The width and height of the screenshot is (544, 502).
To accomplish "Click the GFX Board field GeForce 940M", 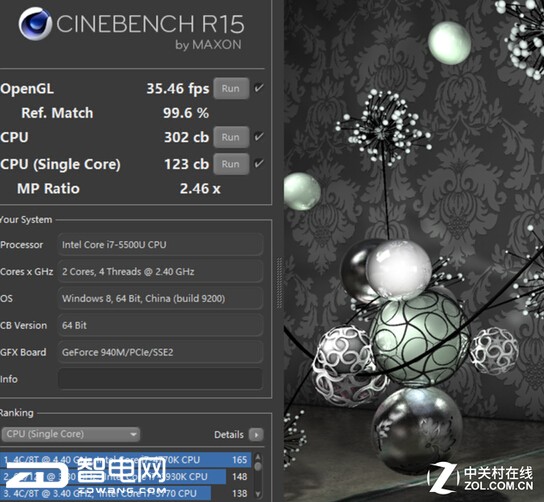I will tap(160, 352).
